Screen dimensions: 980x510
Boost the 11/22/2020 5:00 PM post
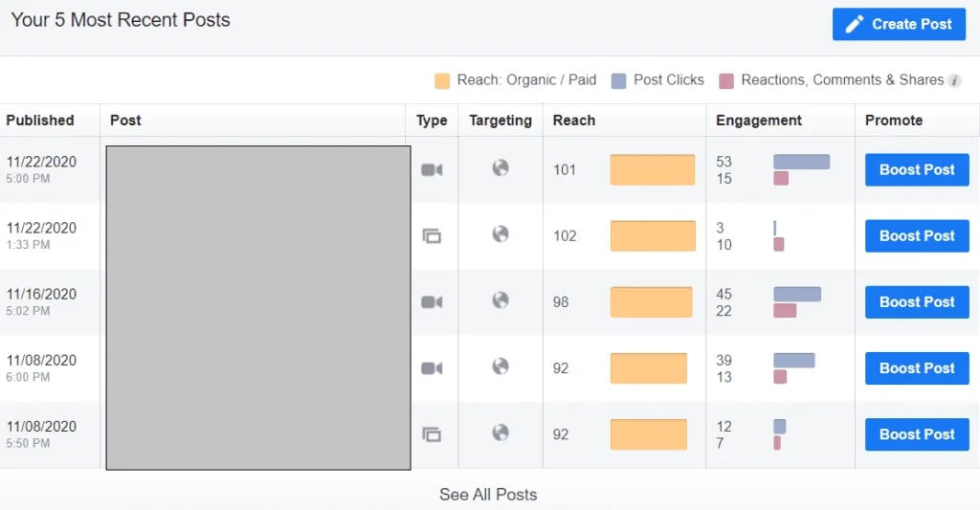[916, 170]
